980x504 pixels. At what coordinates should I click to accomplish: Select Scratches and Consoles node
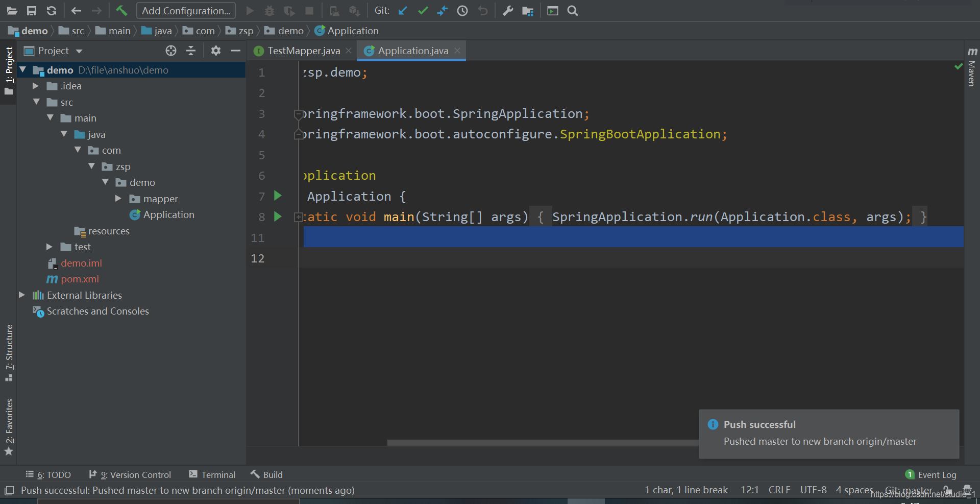click(91, 311)
